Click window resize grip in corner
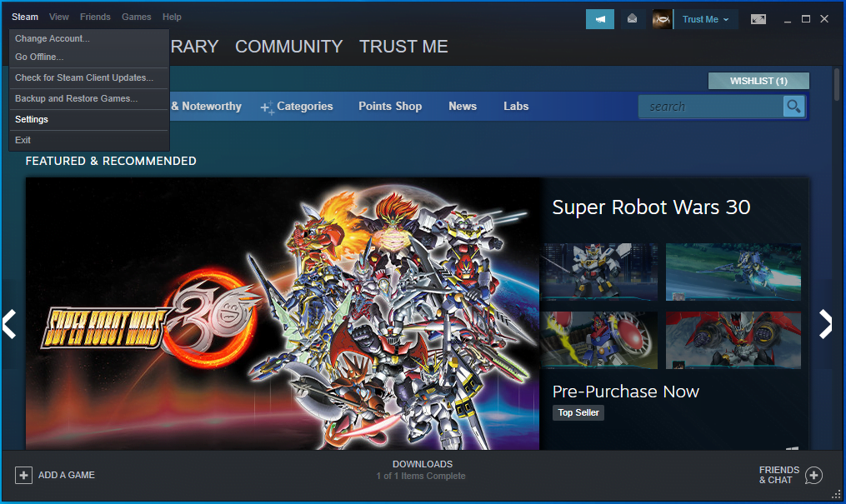 (x=836, y=494)
